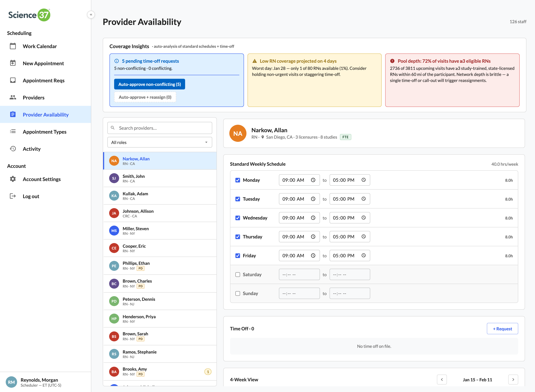Select Phillips, Ethan in provider list

pos(160,266)
